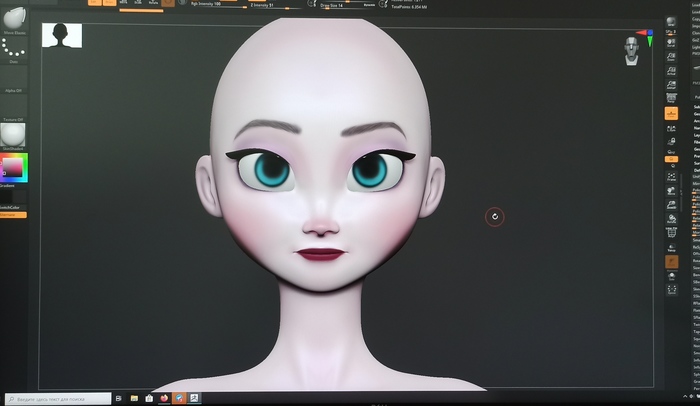
Task: Adjust the Z Intensity slider
Action: tap(264, 5)
